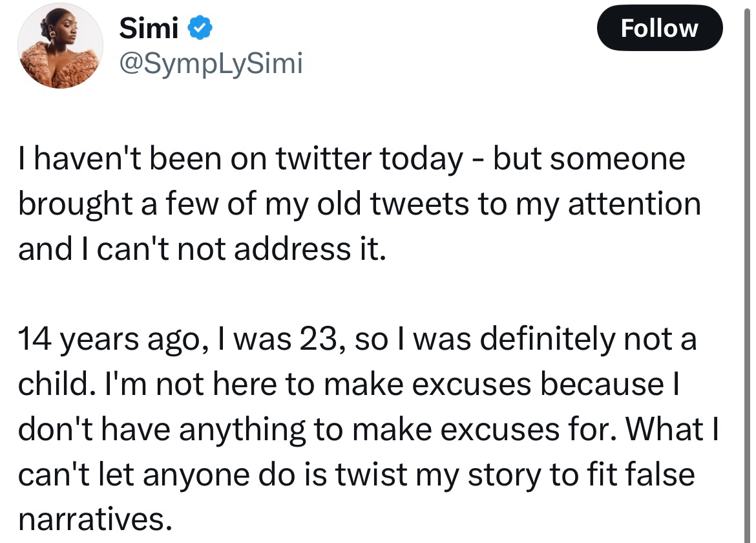Screen dimensions: 756x543
Task: Click the line starting "14 years ago"
Action: click(x=357, y=339)
